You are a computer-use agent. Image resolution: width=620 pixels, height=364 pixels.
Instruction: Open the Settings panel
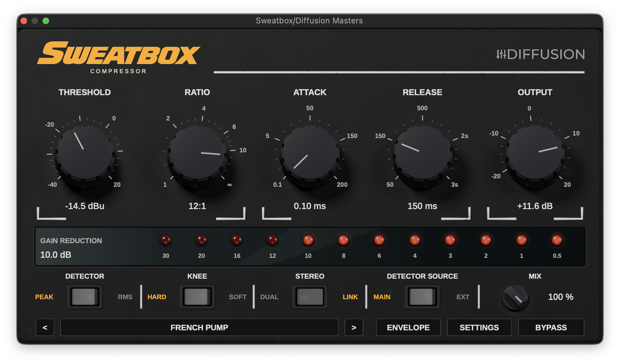click(x=479, y=327)
